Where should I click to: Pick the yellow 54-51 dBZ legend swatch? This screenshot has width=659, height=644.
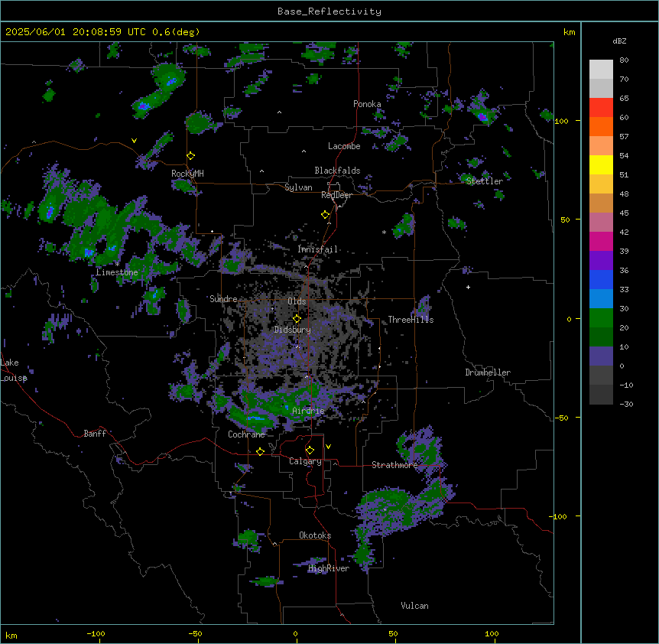601,165
